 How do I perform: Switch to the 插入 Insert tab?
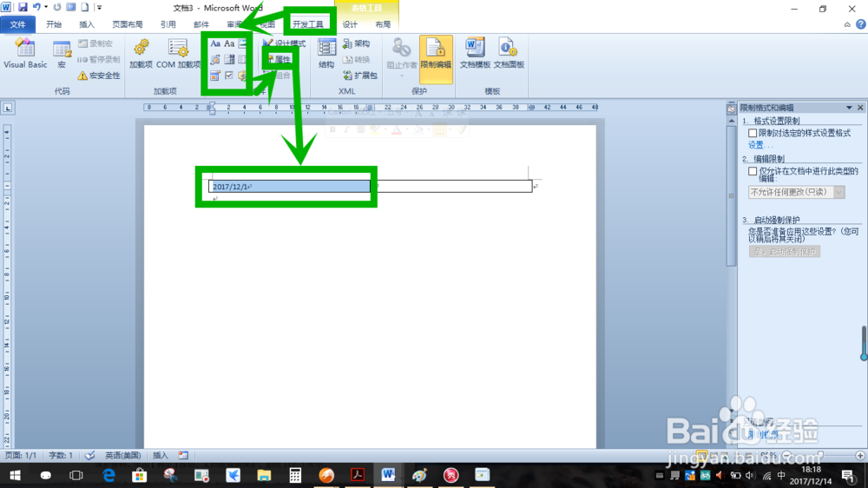[x=86, y=24]
